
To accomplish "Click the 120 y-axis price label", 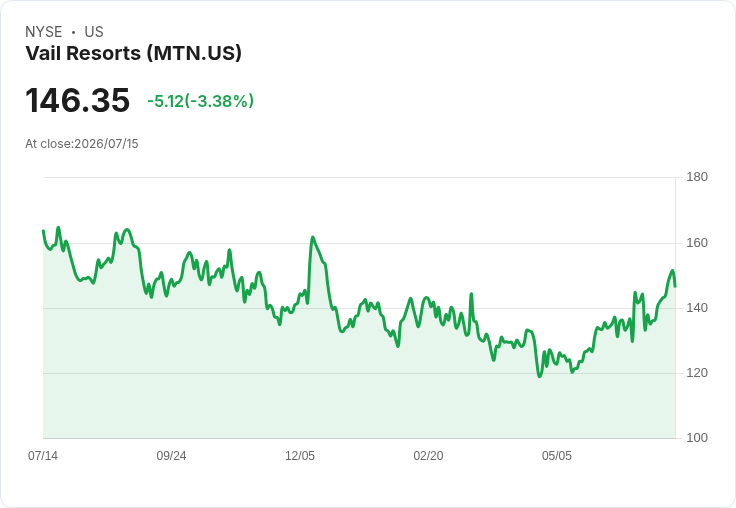I will point(697,373).
